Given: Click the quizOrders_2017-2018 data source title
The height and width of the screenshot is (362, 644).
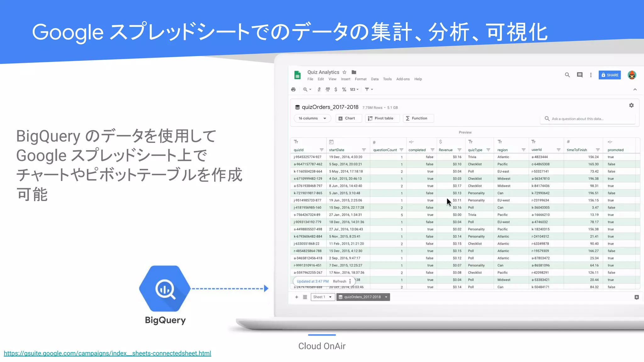Looking at the screenshot, I should 330,107.
